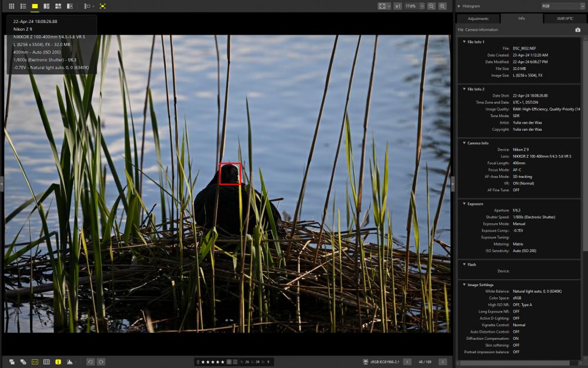Zoom in on the image

pos(443,6)
